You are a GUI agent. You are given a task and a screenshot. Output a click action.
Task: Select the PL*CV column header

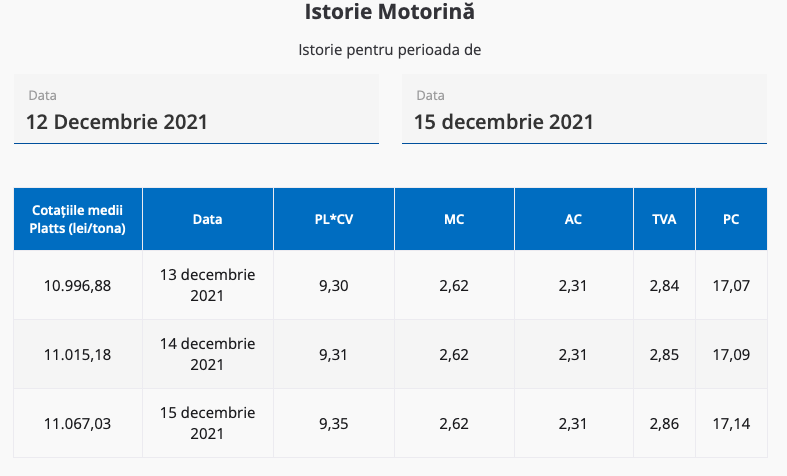(x=334, y=219)
